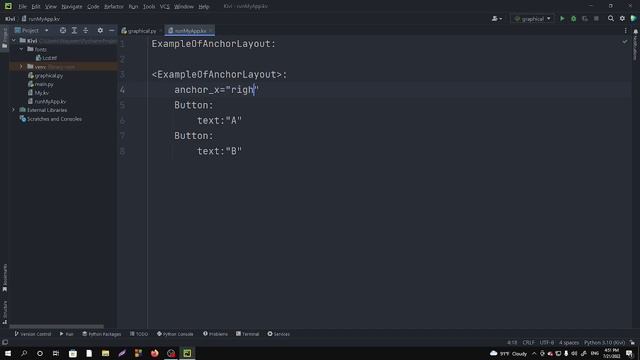Open Services tool window
This screenshot has height=360, width=640.
pos(278,334)
